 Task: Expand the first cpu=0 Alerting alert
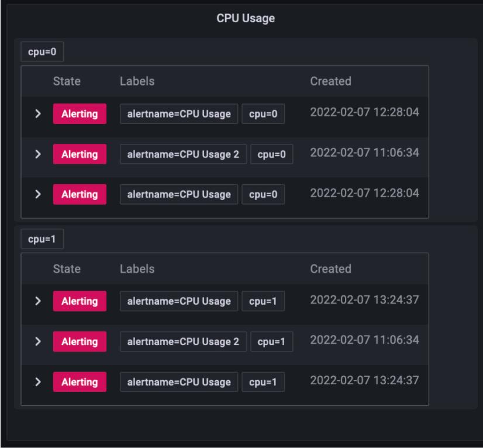pos(38,113)
